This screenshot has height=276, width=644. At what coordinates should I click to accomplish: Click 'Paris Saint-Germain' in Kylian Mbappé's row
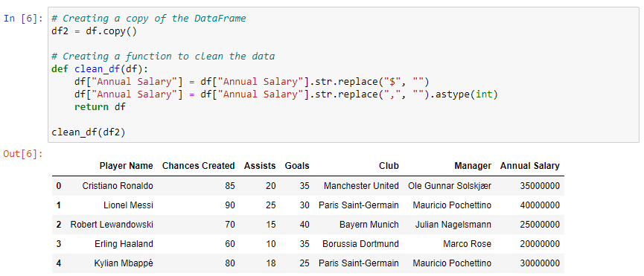[359, 263]
